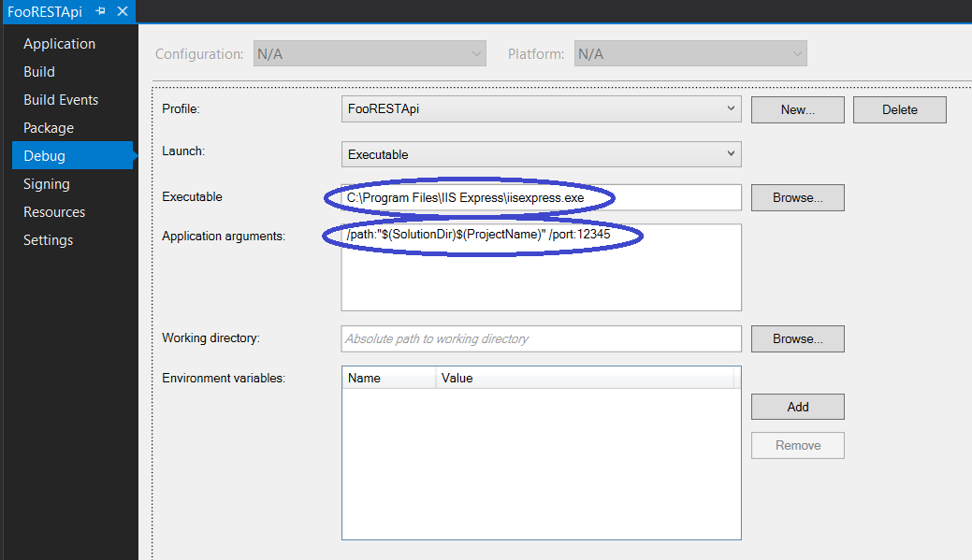Browse for a different executable
Viewport: 972px width, 560px height.
tap(797, 197)
